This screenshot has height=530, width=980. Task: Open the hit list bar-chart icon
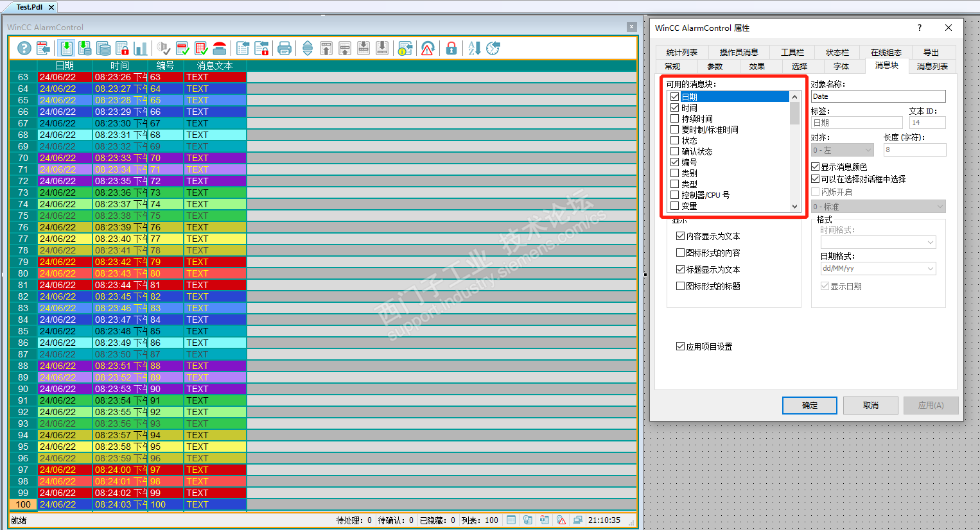(x=141, y=48)
